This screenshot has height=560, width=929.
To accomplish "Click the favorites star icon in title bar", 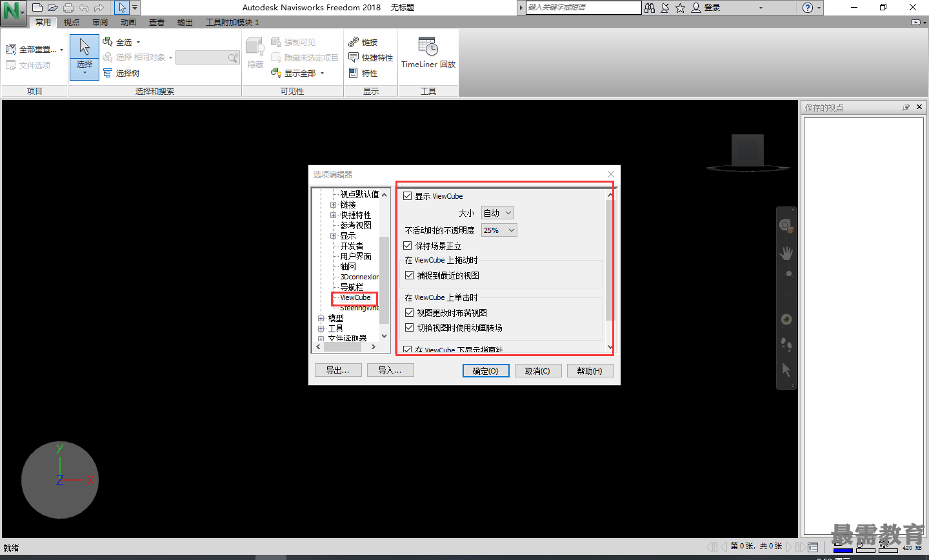I will pos(680,8).
